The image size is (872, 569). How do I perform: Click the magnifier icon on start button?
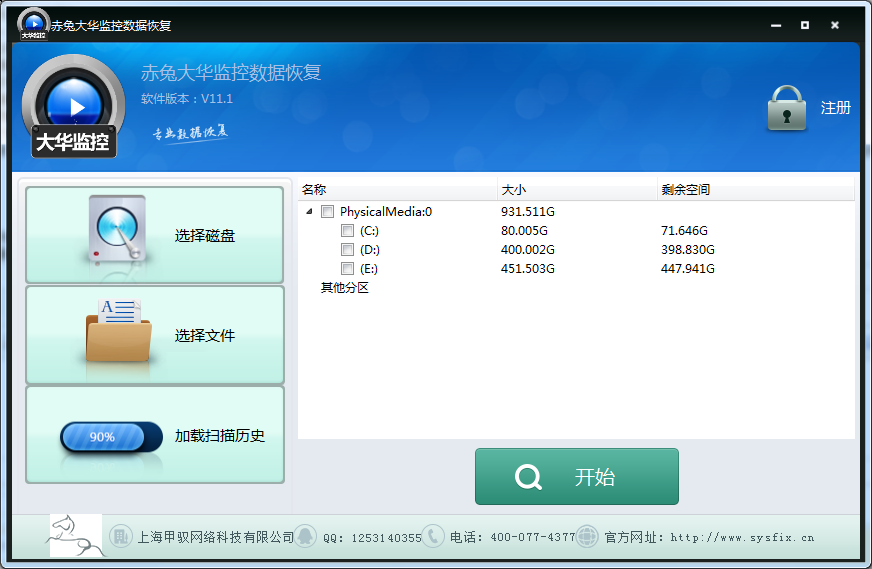click(x=528, y=477)
